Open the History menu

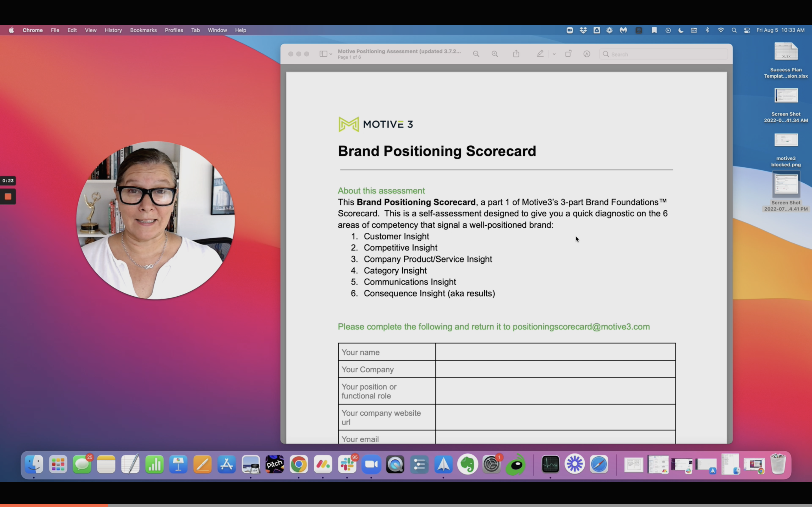(113, 30)
